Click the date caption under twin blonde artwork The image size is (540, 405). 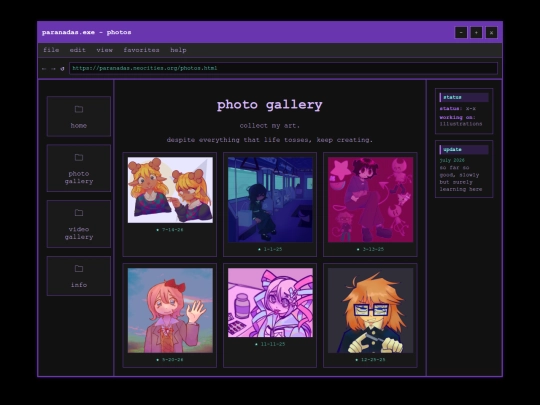170,230
